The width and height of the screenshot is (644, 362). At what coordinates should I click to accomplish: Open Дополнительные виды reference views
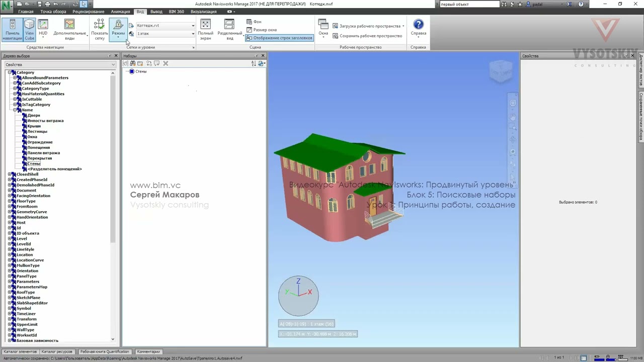(x=69, y=30)
